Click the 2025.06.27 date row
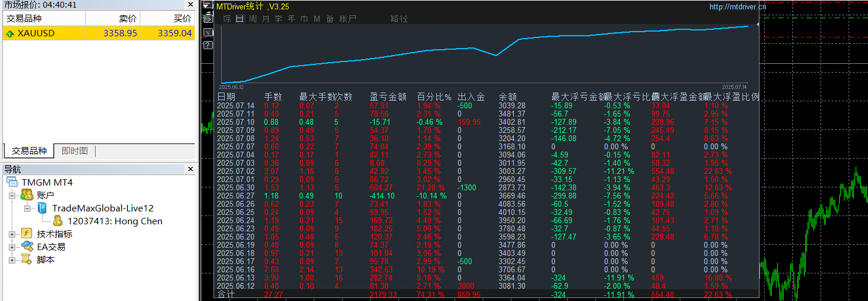The image size is (868, 301). click(236, 196)
